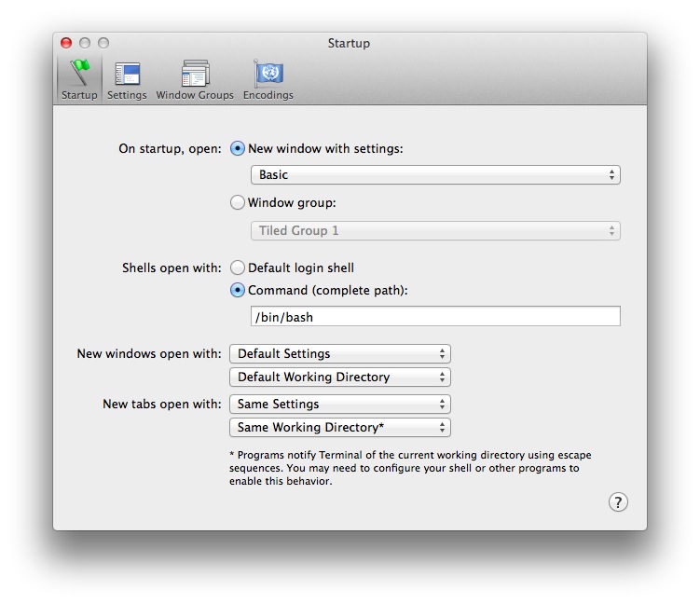Click the zoom button in title bar
The height and width of the screenshot is (604, 700).
(x=103, y=43)
